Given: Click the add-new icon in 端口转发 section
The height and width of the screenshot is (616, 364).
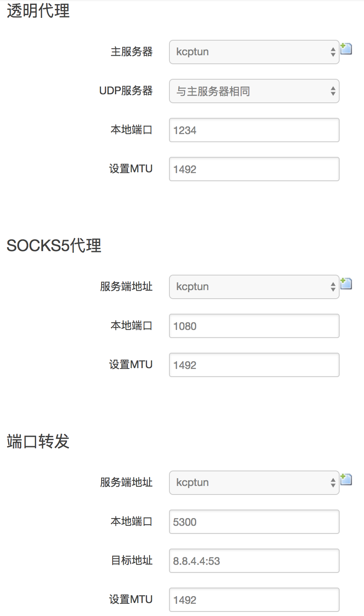Looking at the screenshot, I should (x=346, y=479).
